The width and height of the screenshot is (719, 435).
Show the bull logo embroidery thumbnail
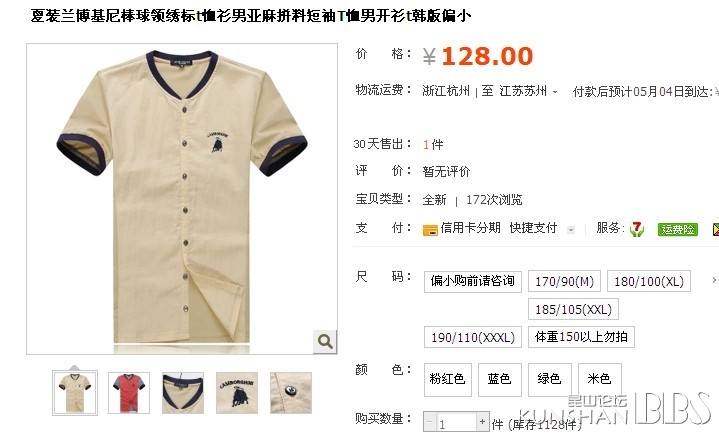237,393
